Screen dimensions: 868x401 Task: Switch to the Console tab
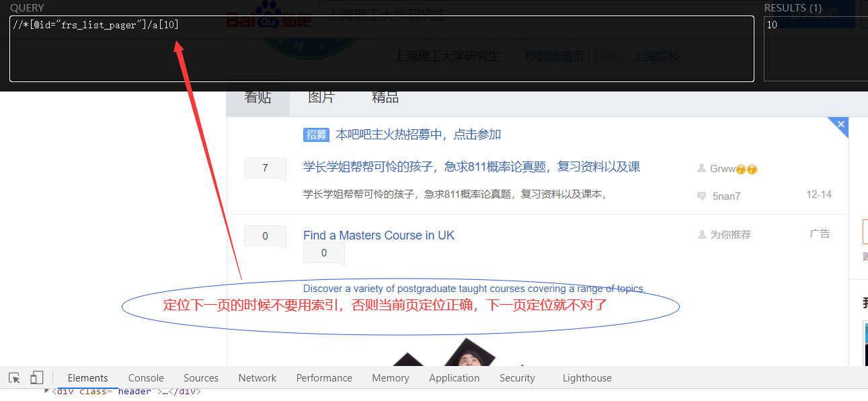click(146, 377)
